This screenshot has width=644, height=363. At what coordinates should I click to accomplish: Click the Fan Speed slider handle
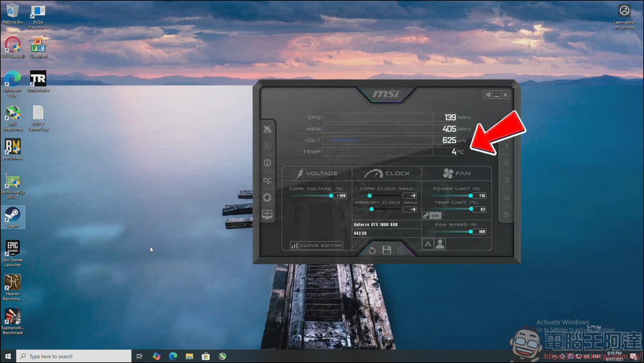click(471, 232)
